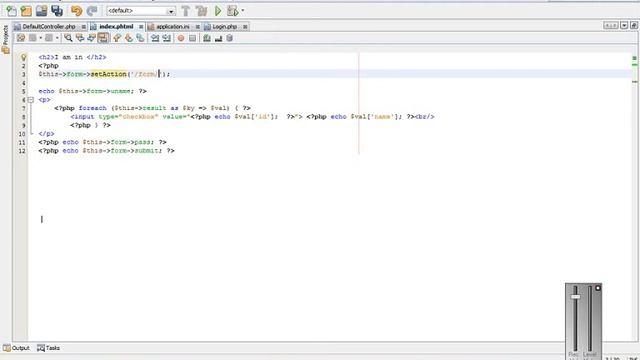Image resolution: width=640 pixels, height=360 pixels.
Task: Open the Tasks panel
Action: tap(49, 348)
